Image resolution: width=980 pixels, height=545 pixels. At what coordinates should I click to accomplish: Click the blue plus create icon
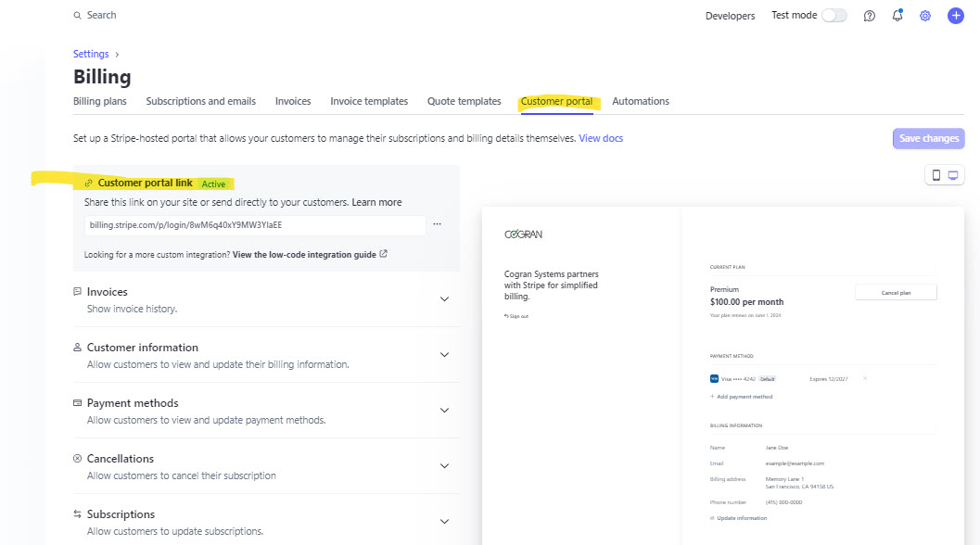(x=955, y=16)
